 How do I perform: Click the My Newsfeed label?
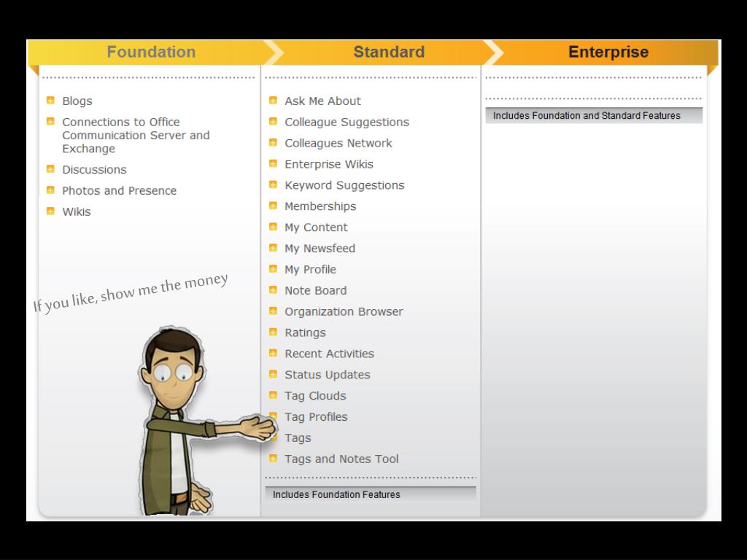[x=320, y=249]
